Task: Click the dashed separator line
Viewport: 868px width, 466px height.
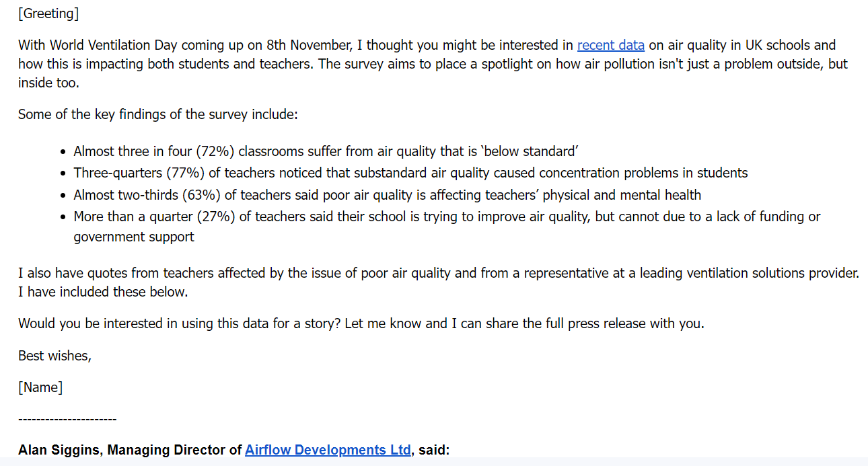Action: point(67,419)
